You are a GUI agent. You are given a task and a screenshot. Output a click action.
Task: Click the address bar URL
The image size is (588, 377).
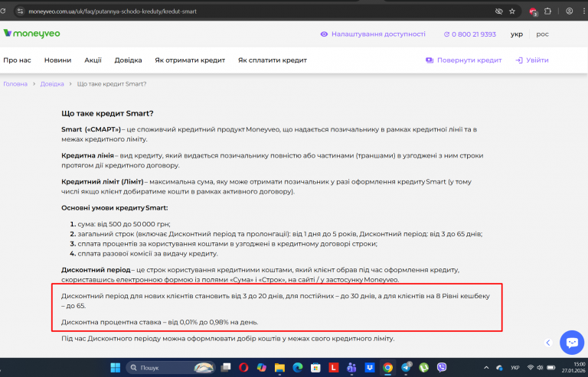pyautogui.click(x=113, y=11)
